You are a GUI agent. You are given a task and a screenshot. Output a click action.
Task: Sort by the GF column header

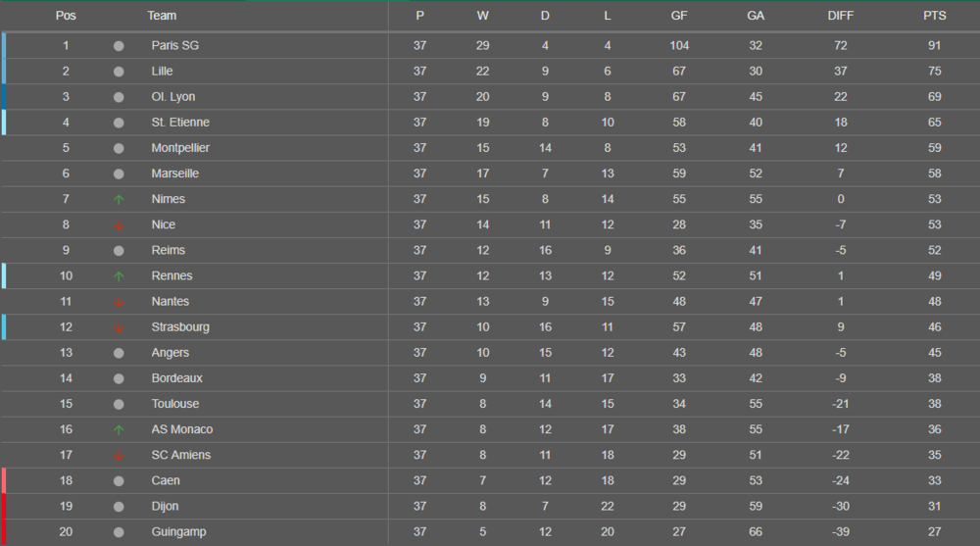tap(679, 16)
